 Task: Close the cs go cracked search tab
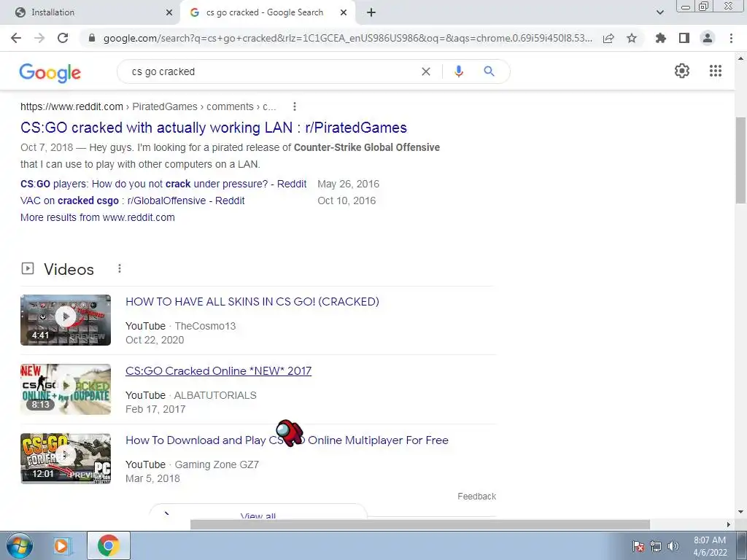pyautogui.click(x=344, y=12)
